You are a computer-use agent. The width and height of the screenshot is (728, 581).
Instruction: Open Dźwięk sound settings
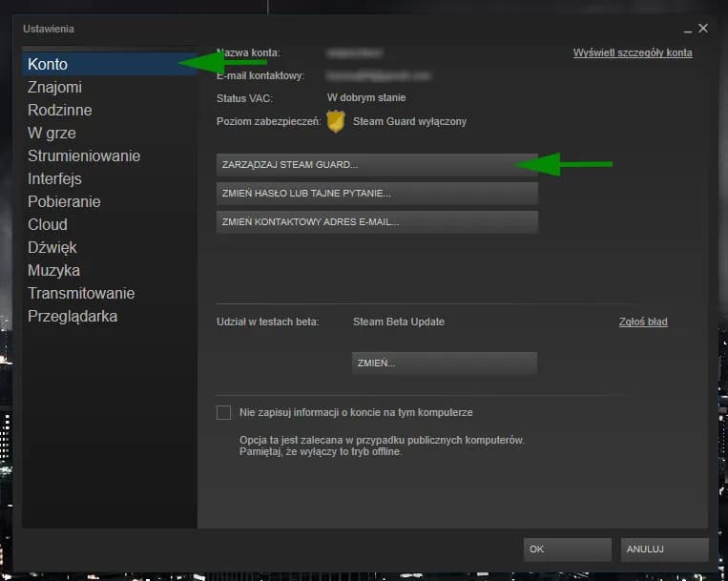pyautogui.click(x=52, y=247)
